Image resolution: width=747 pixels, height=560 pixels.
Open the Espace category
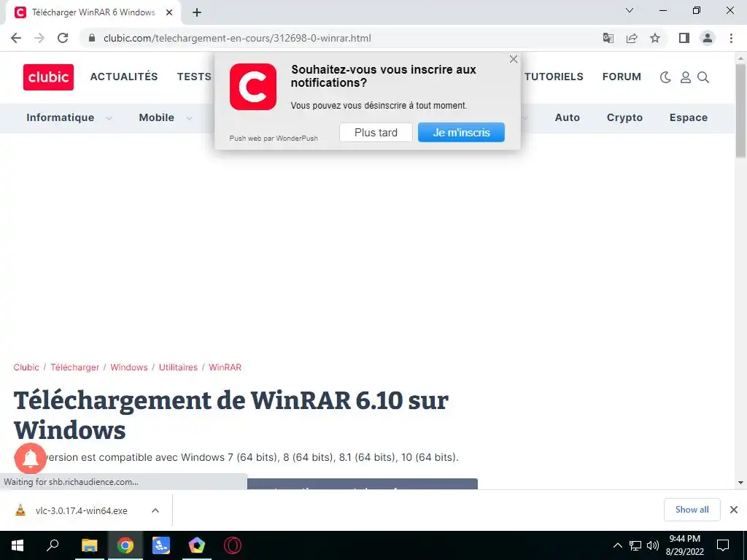(x=689, y=117)
